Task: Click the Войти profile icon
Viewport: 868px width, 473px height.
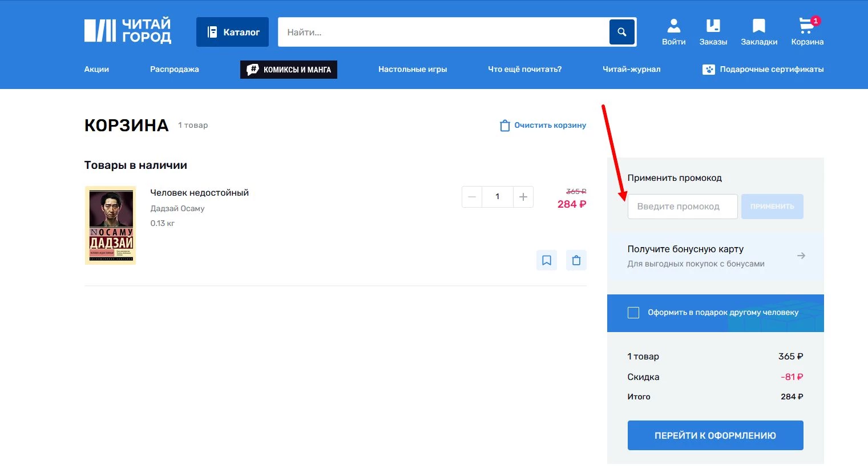Action: pos(673,26)
